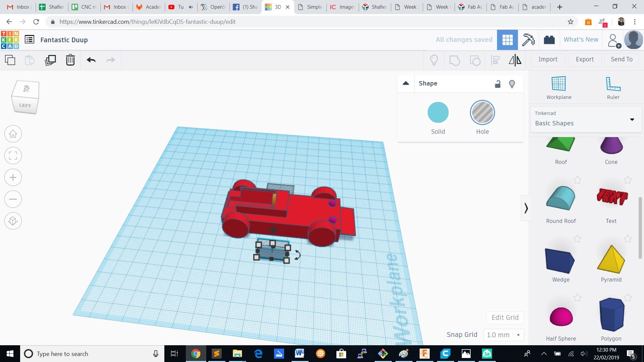Image resolution: width=644 pixels, height=362 pixels.
Task: Collapse shapes sidebar with chevron
Action: [x=526, y=208]
